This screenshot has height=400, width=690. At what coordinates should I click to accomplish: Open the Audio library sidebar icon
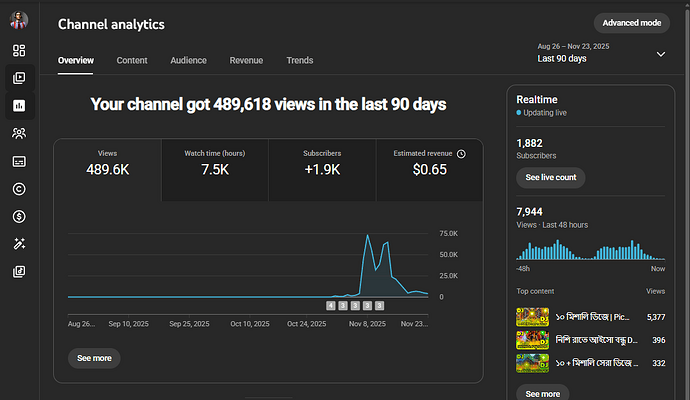pyautogui.click(x=19, y=271)
